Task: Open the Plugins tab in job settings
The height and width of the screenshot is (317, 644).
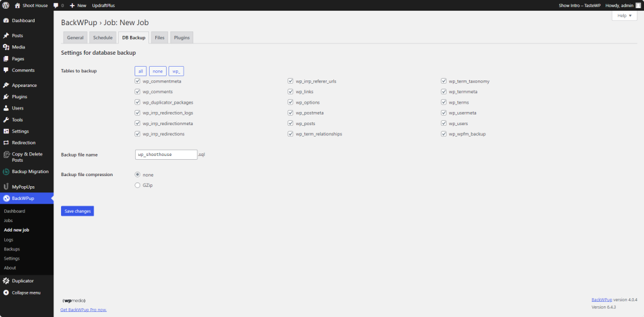Action: click(x=182, y=37)
